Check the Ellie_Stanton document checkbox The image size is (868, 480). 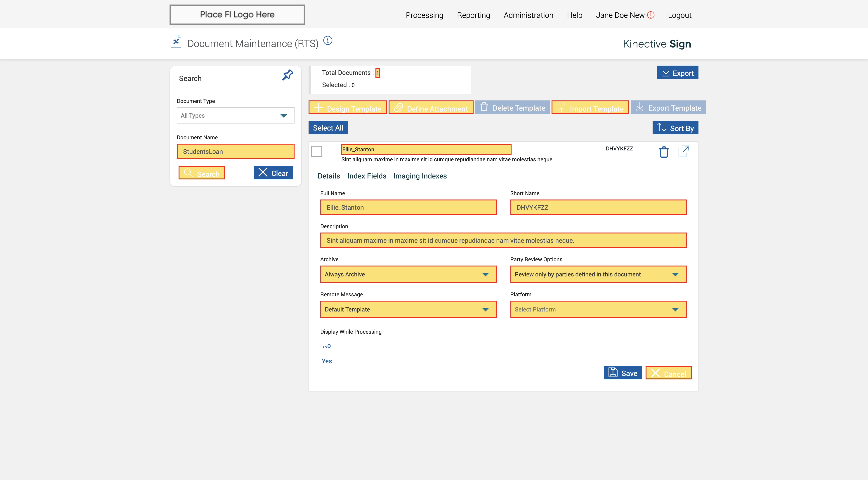tap(316, 152)
